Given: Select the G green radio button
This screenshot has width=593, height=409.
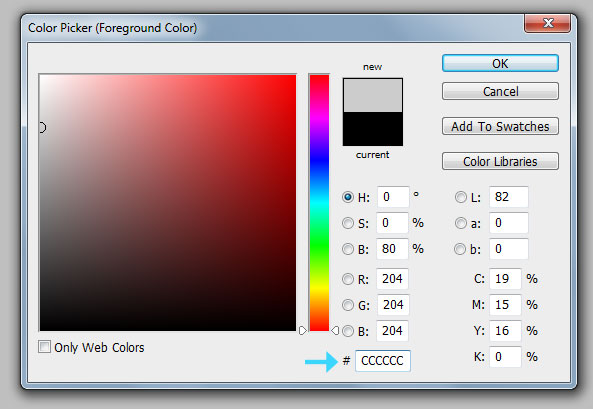Looking at the screenshot, I should click(348, 305).
